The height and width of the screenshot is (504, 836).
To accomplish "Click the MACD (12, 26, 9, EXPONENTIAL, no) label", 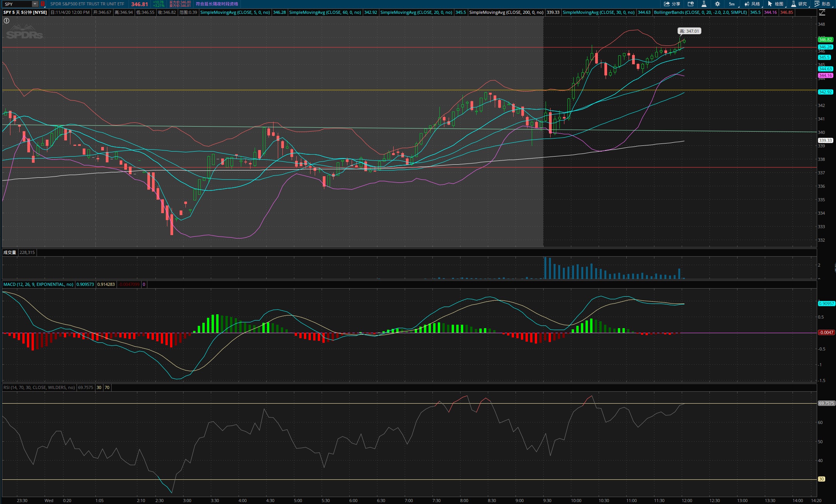I will click(x=38, y=284).
